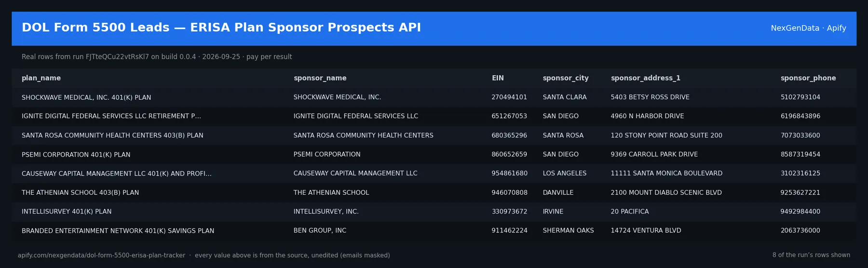Viewport: 868px width, 268px height.
Task: Select EIN value 680365296
Action: pos(509,135)
